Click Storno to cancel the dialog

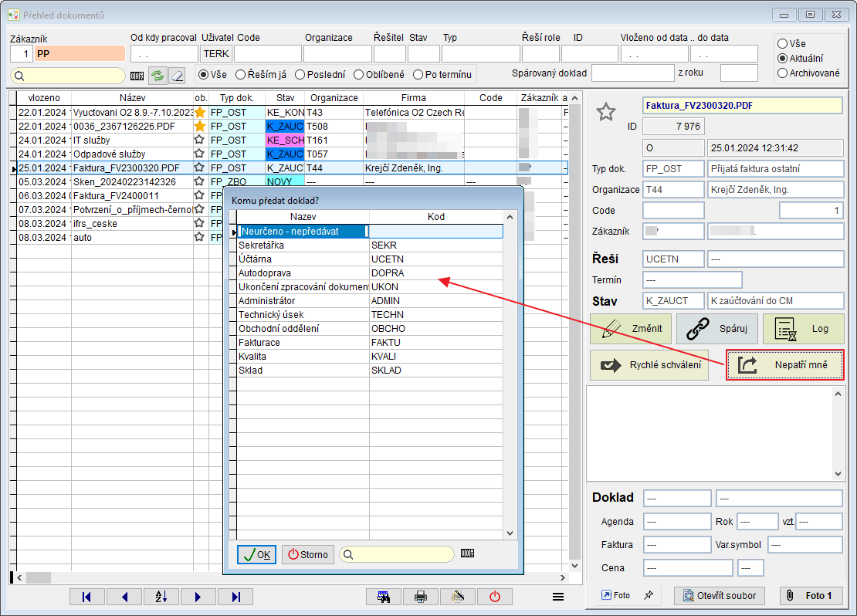(308, 554)
